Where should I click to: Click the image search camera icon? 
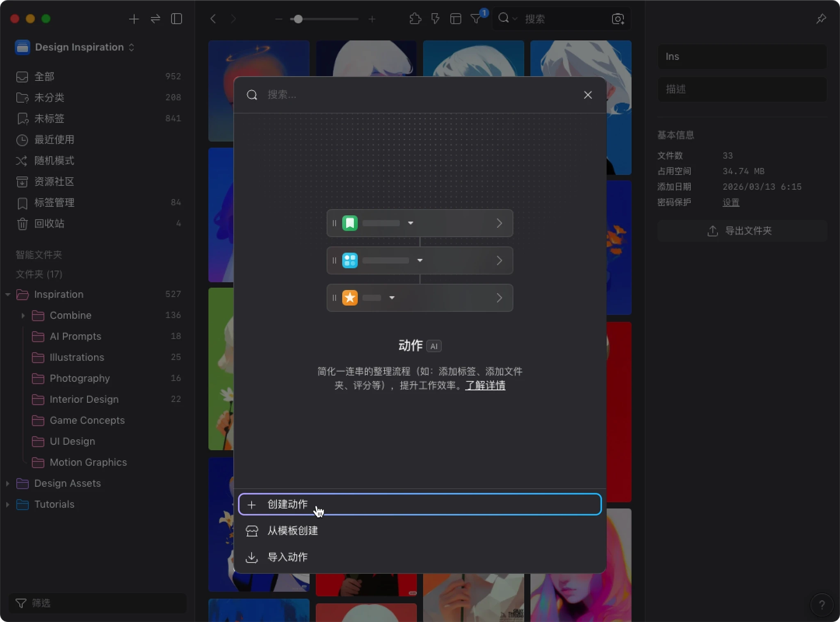tap(618, 19)
